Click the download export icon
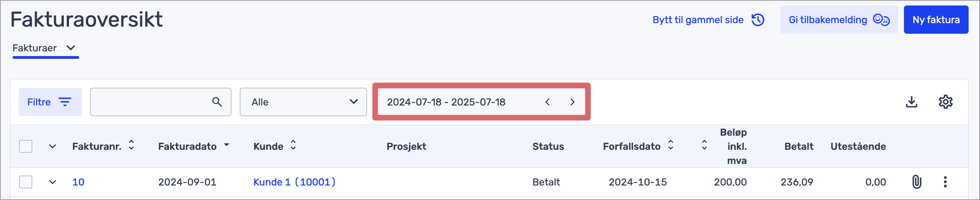The width and height of the screenshot is (980, 200). pos(911,102)
